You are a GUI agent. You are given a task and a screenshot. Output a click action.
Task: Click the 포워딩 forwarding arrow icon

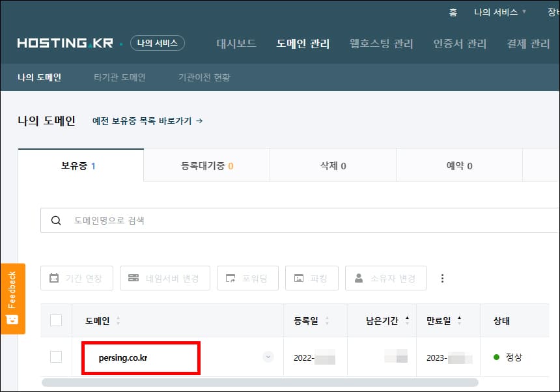tap(232, 278)
